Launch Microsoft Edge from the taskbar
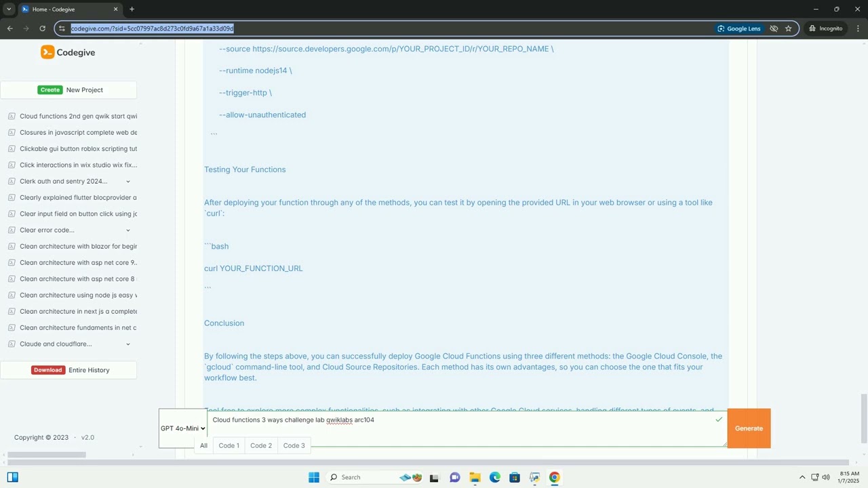This screenshot has width=868, height=488. [495, 477]
